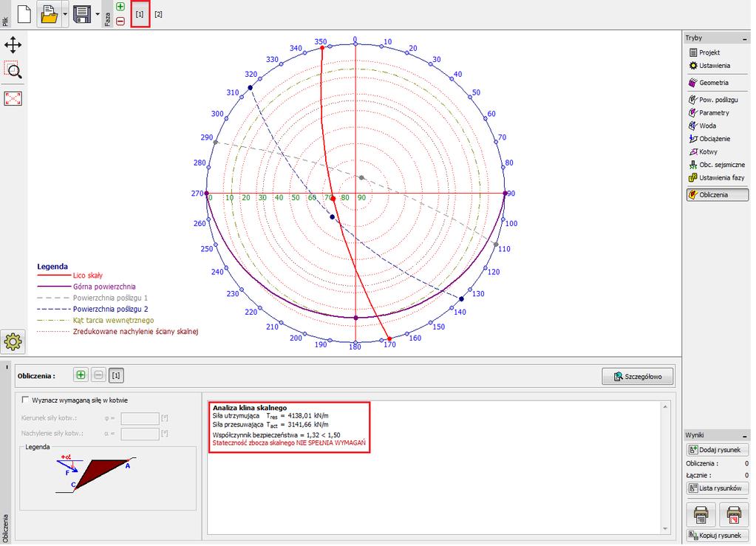Click the results pane scroll-up arrow
Image resolution: width=756 pixels, height=546 pixels.
pyautogui.click(x=665, y=407)
